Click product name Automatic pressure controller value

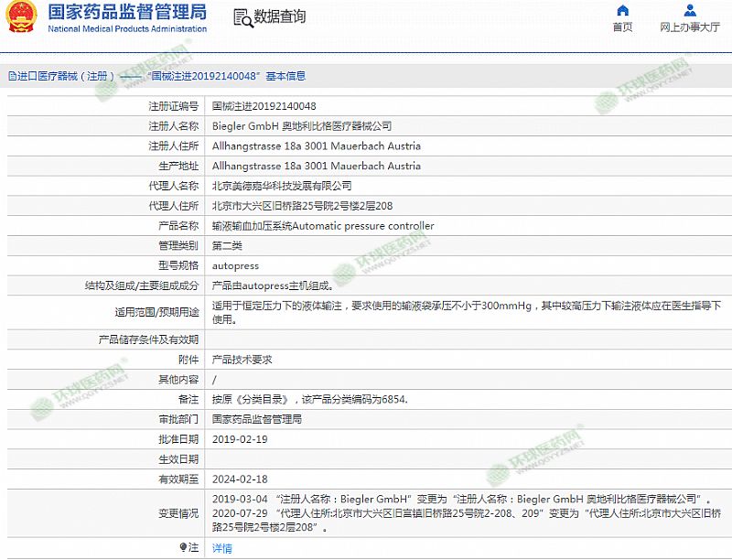pyautogui.click(x=323, y=226)
